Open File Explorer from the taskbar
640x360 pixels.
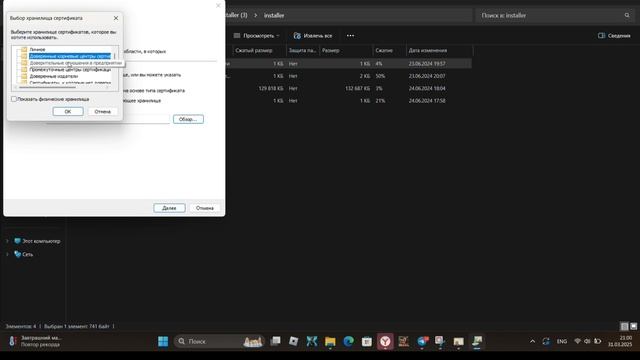pos(330,341)
